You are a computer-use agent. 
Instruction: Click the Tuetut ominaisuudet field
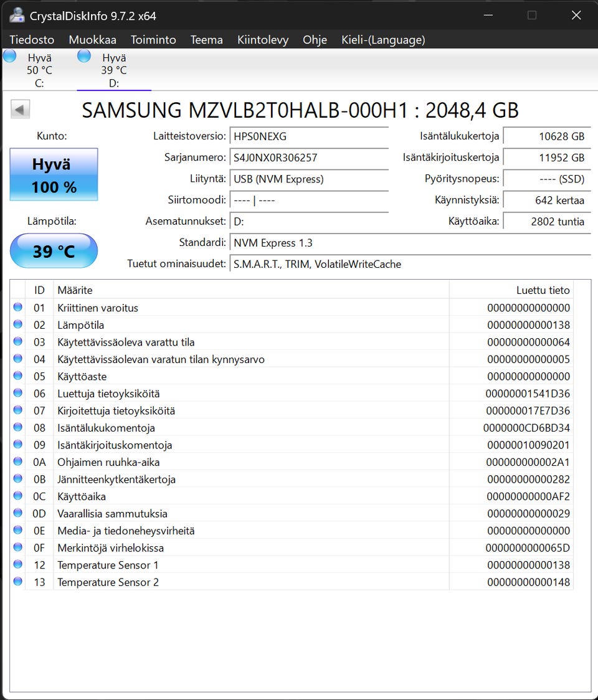[x=411, y=264]
